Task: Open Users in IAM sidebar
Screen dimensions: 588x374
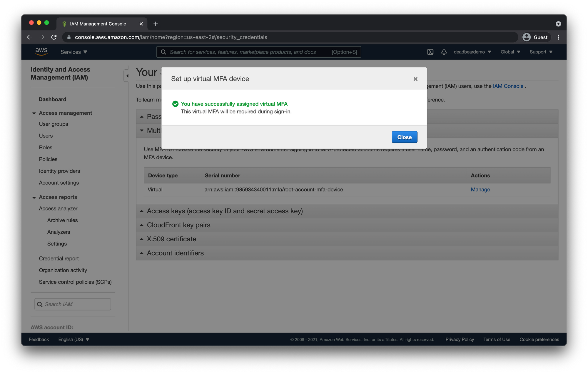Action: tap(46, 136)
